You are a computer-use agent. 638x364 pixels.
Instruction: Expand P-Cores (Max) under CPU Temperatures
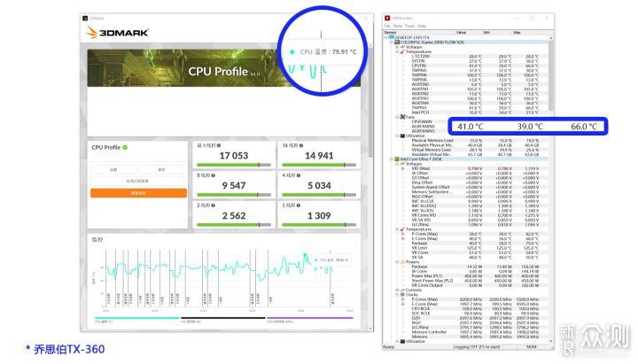tap(403, 234)
